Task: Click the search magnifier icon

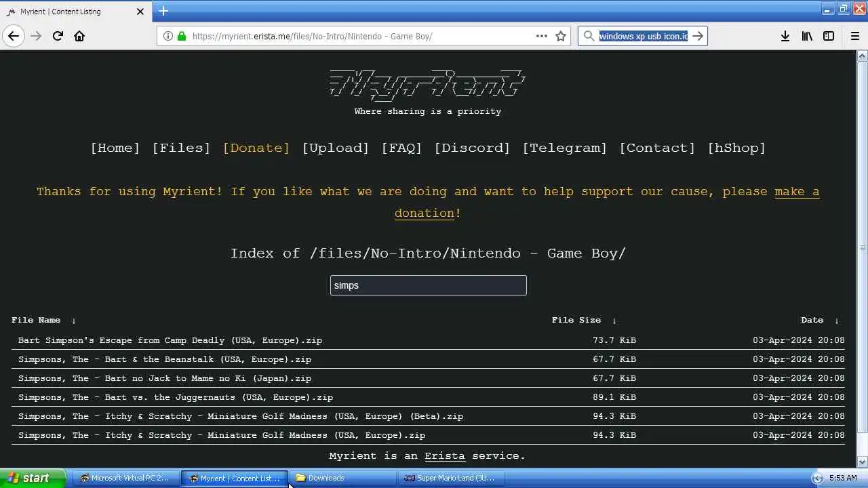Action: click(589, 36)
